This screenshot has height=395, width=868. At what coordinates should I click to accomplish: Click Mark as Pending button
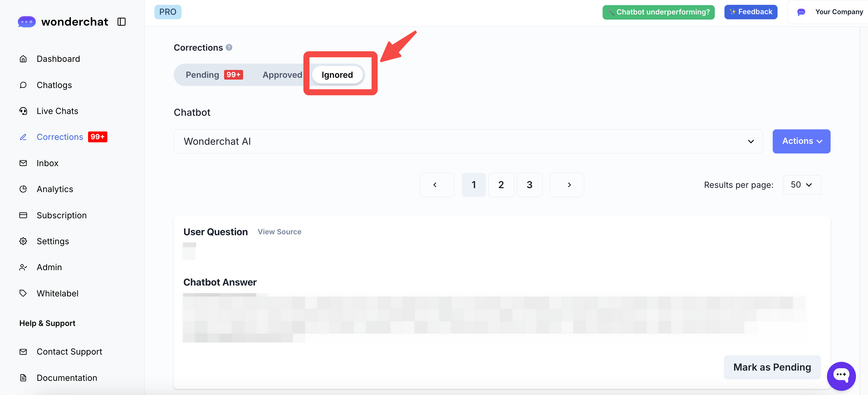pos(772,367)
